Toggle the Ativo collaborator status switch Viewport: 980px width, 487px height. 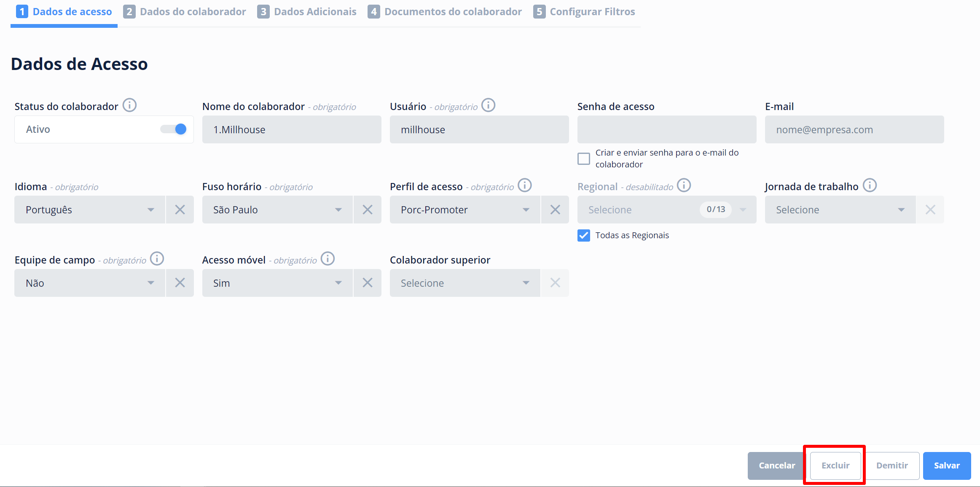click(x=174, y=129)
